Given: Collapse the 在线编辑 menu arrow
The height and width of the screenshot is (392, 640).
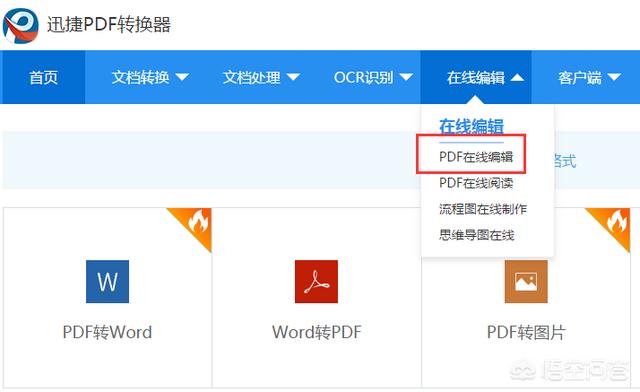Looking at the screenshot, I should [517, 77].
